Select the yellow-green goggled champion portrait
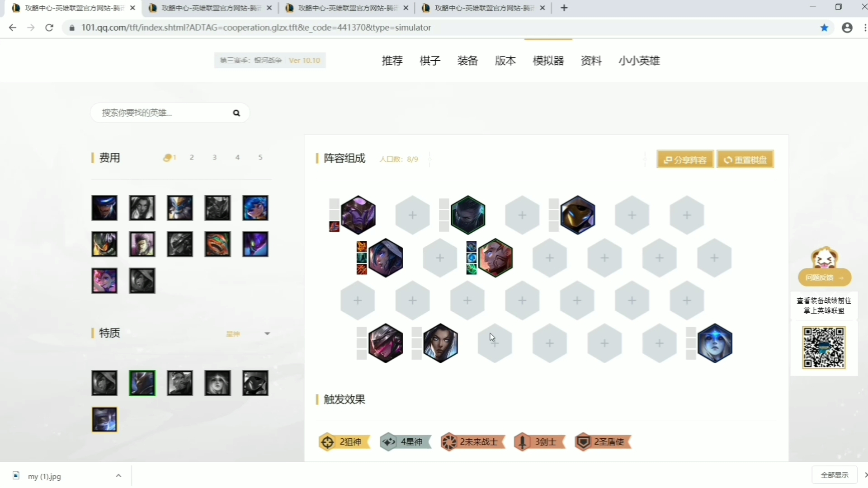868x488 pixels. pos(104,244)
